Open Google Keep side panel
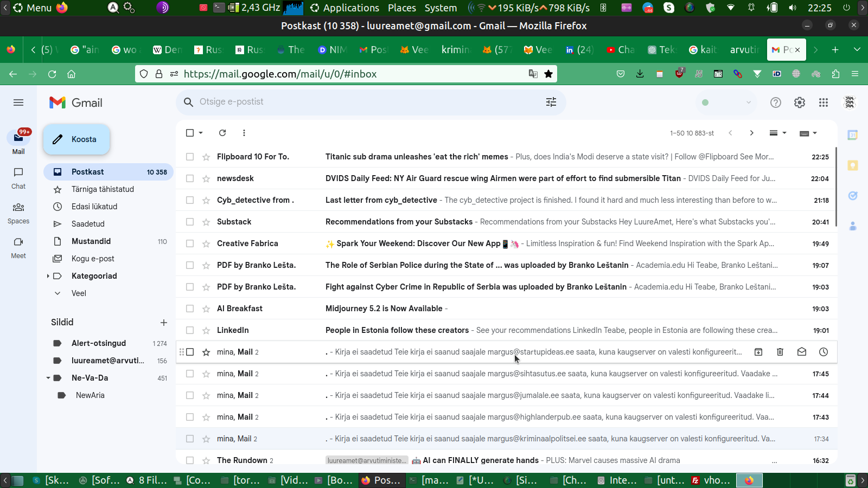This screenshot has height=488, width=868. [853, 165]
